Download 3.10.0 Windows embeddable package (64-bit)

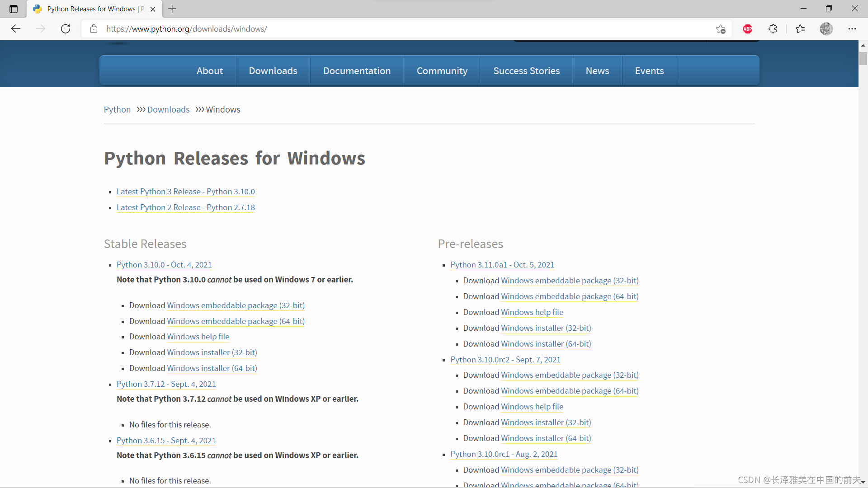click(236, 321)
